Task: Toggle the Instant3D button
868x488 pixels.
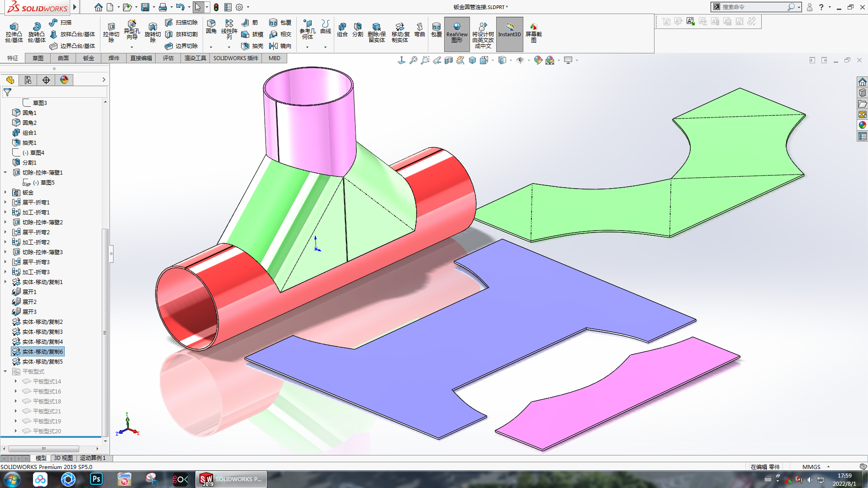Action: click(x=509, y=33)
